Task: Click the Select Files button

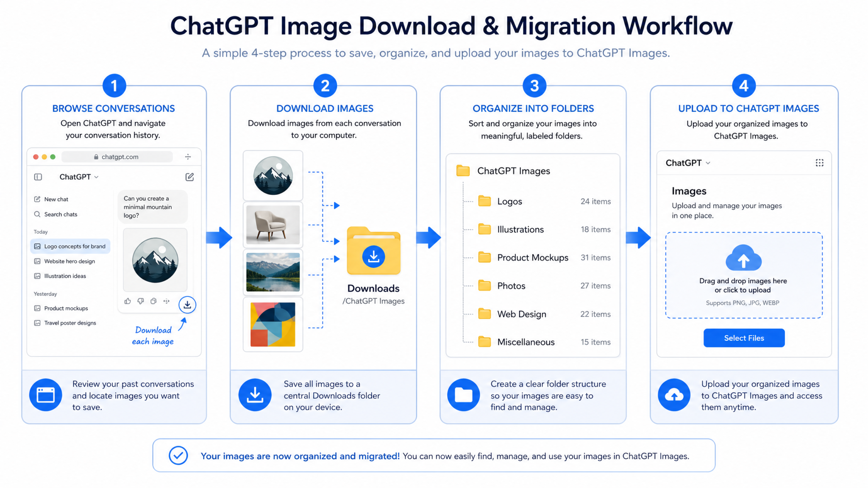Action: click(x=744, y=338)
